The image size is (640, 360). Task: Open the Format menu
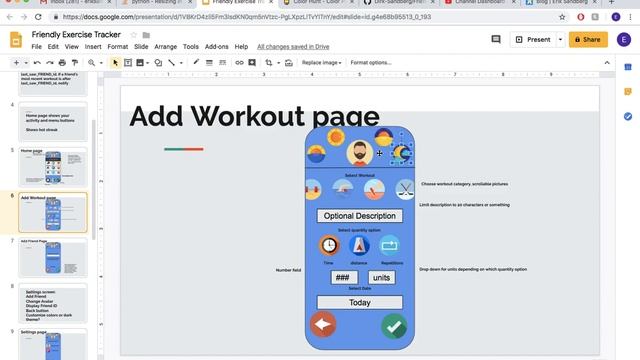coord(118,47)
